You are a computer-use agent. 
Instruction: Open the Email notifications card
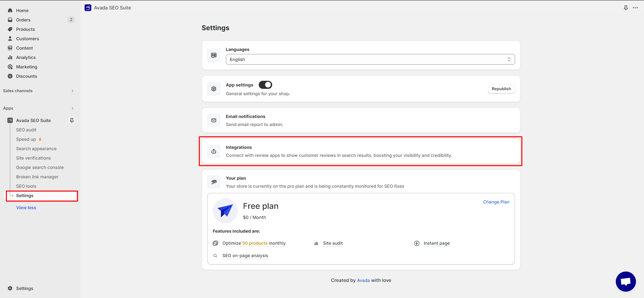click(x=361, y=120)
